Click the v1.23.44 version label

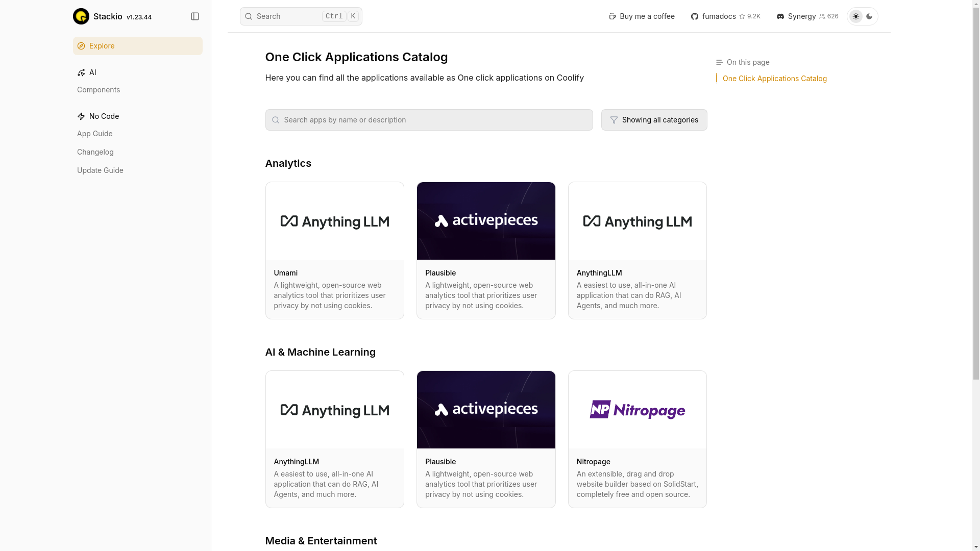pos(139,17)
